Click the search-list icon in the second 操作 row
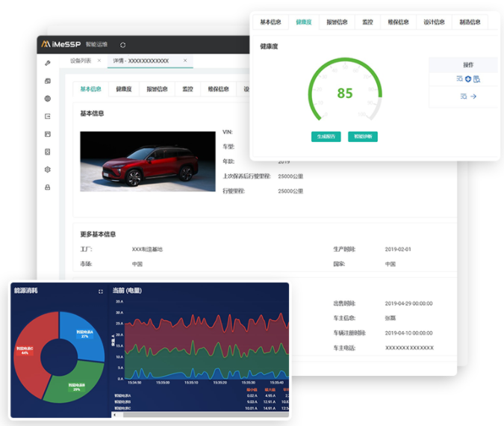This screenshot has width=504, height=426. coord(464,96)
